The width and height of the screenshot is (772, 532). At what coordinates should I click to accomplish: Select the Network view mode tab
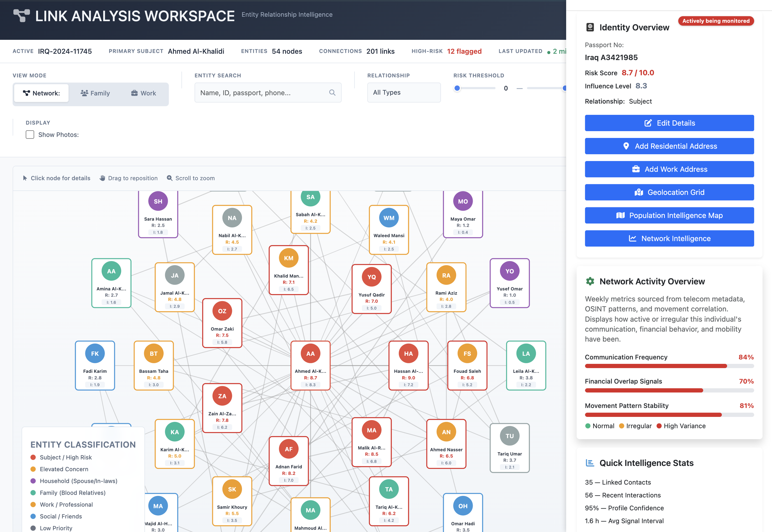coord(41,93)
